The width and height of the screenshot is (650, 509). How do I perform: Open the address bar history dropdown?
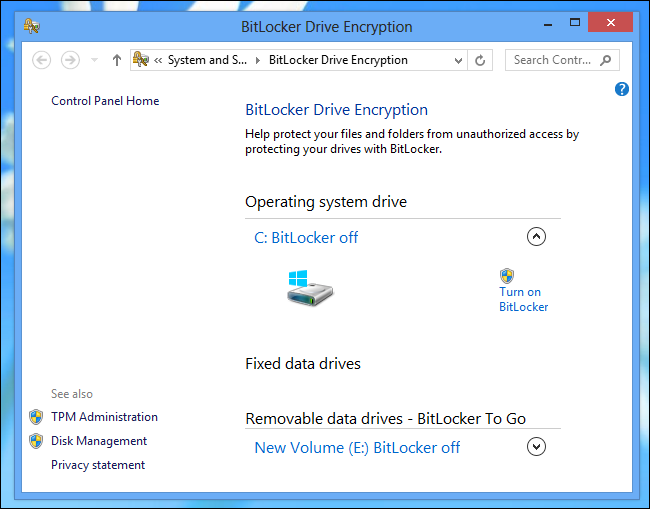(459, 60)
